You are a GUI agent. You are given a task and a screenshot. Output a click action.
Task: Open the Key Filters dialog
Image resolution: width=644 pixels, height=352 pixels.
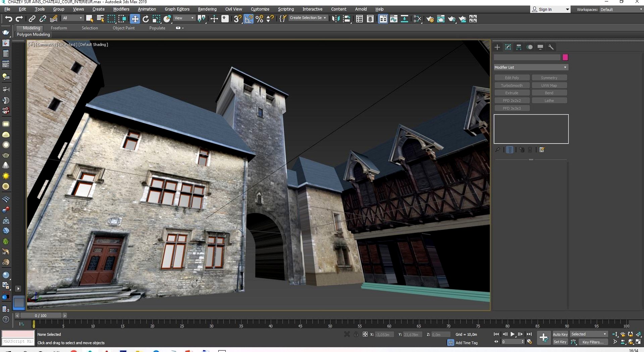(593, 342)
